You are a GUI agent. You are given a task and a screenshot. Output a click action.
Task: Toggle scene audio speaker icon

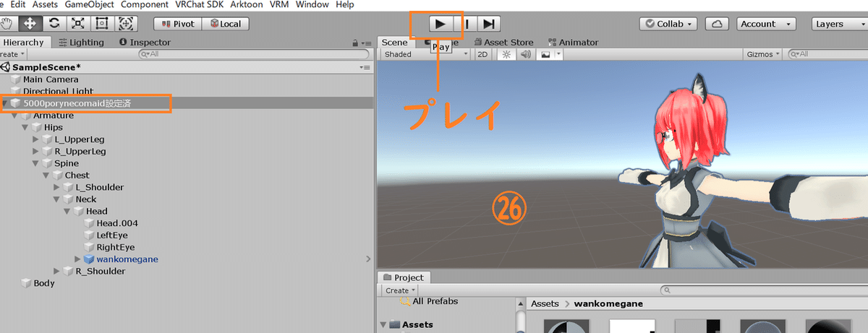coord(526,54)
